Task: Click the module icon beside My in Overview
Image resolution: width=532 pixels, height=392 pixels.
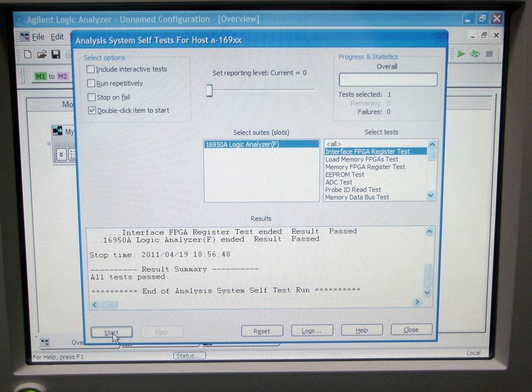Action: pyautogui.click(x=58, y=131)
